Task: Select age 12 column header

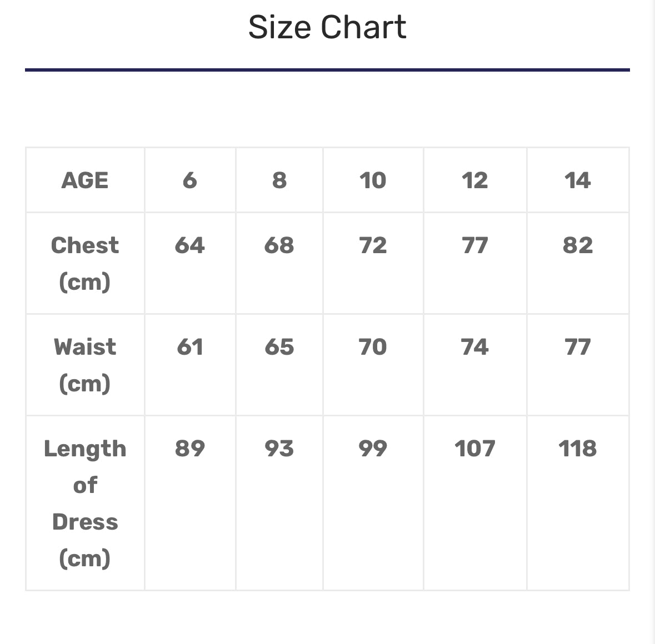Action: (x=475, y=180)
